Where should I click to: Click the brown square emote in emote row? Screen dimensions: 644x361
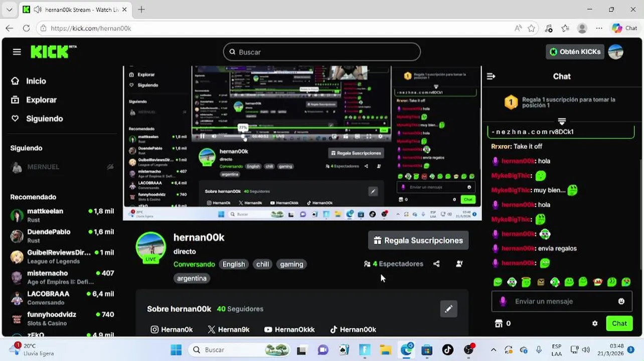click(541, 282)
